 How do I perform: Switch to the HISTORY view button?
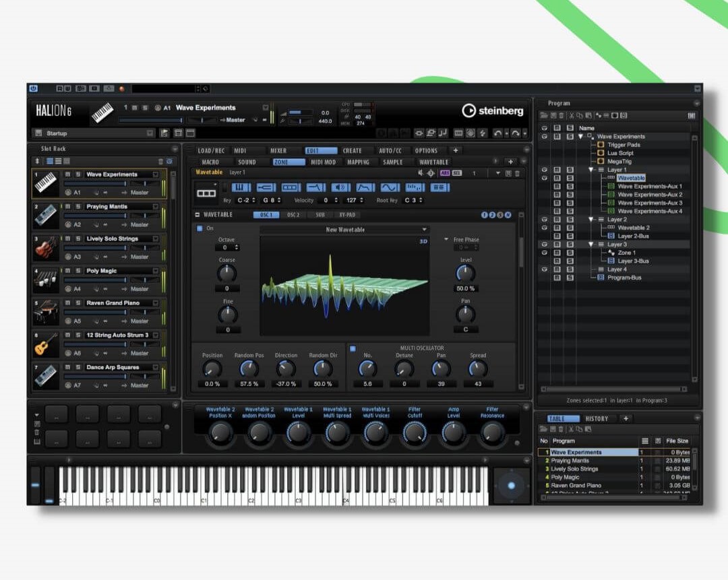[597, 418]
